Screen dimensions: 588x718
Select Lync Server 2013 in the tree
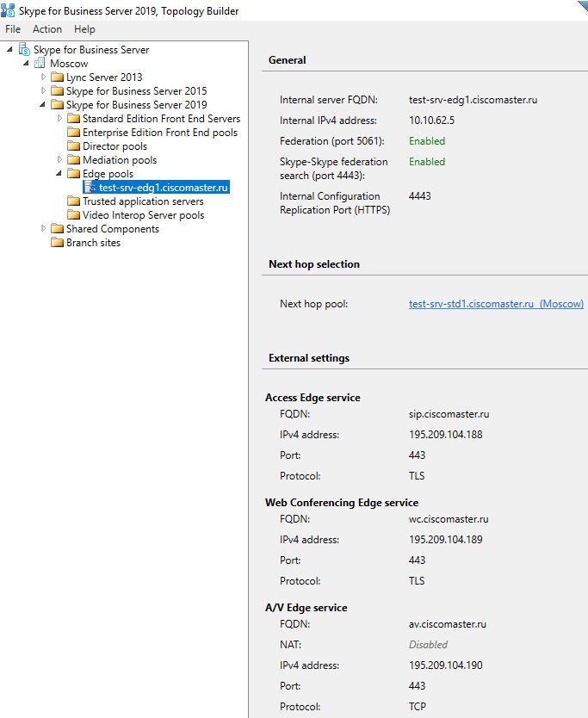pos(104,77)
